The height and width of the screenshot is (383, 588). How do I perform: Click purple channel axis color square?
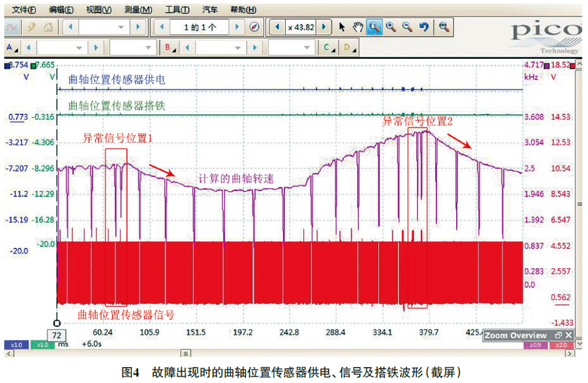click(547, 66)
